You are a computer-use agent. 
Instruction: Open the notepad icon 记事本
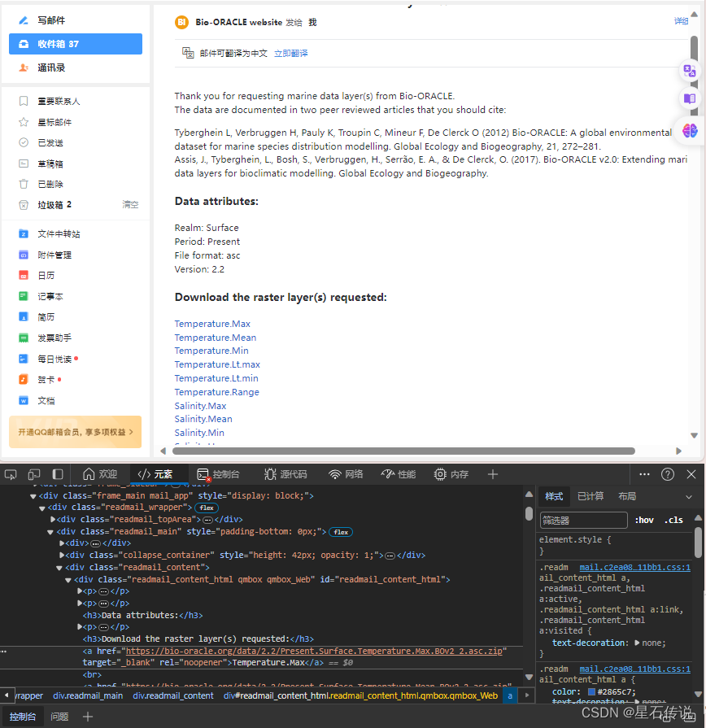coord(24,296)
